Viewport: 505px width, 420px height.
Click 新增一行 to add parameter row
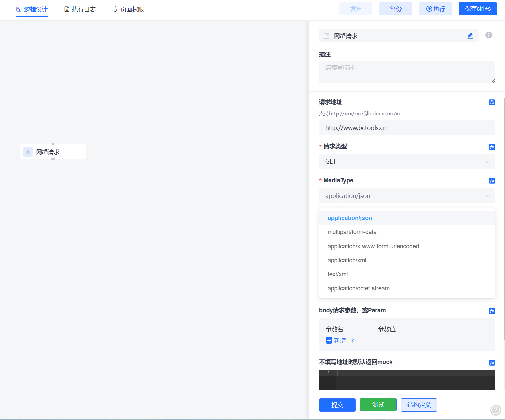click(341, 340)
